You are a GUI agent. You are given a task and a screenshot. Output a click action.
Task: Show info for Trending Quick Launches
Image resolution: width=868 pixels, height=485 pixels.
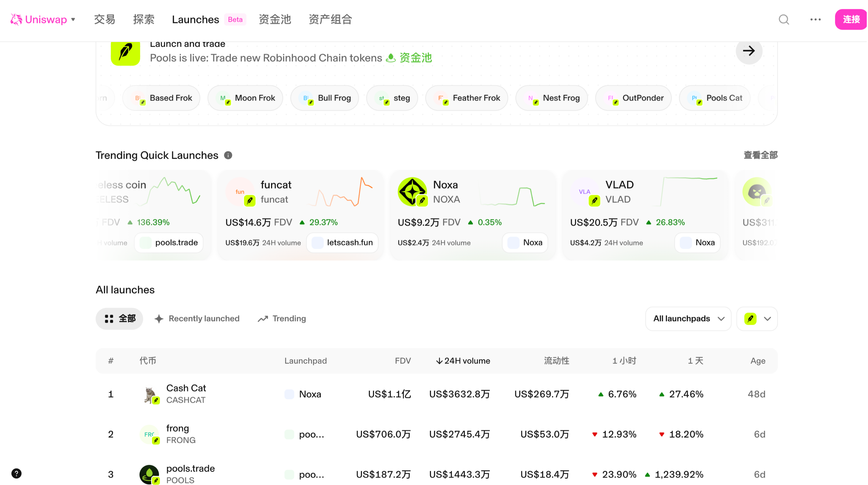pyautogui.click(x=229, y=155)
